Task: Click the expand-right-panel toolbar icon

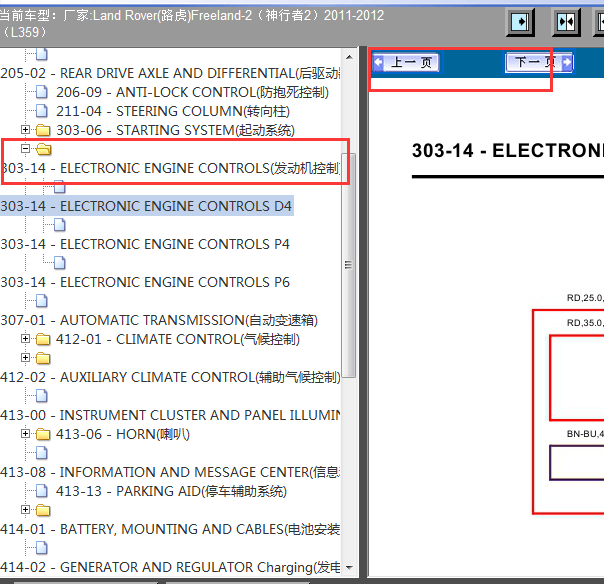Action: 520,22
